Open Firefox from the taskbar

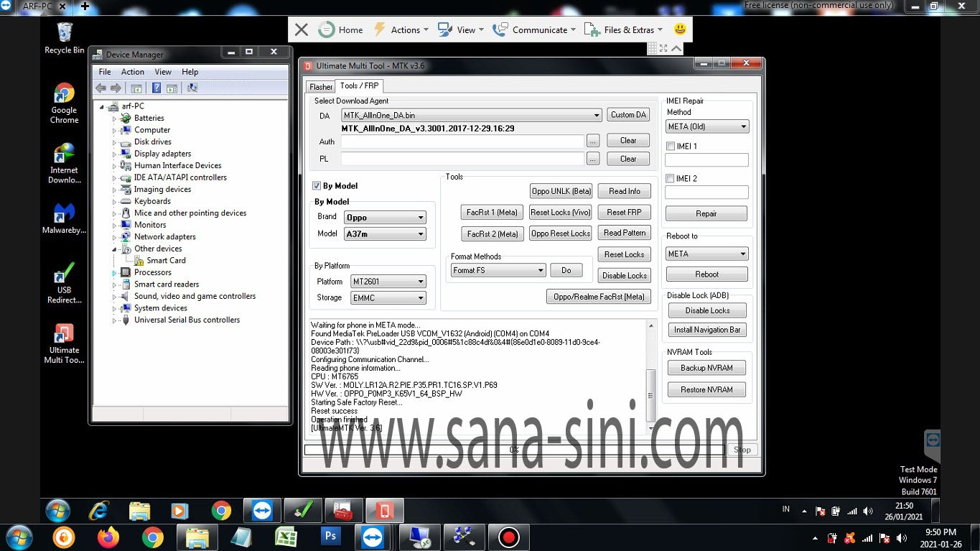tap(108, 537)
